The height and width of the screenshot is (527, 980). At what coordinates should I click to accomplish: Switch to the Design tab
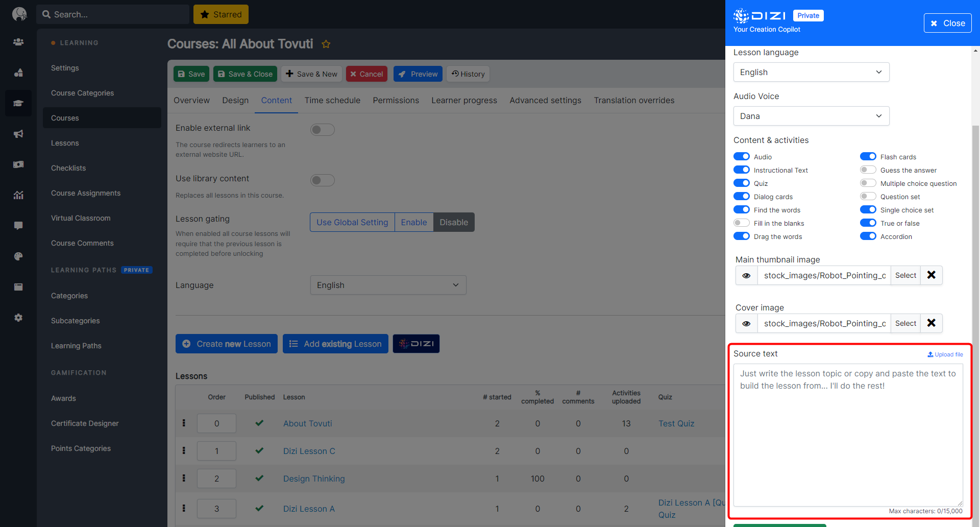tap(235, 100)
